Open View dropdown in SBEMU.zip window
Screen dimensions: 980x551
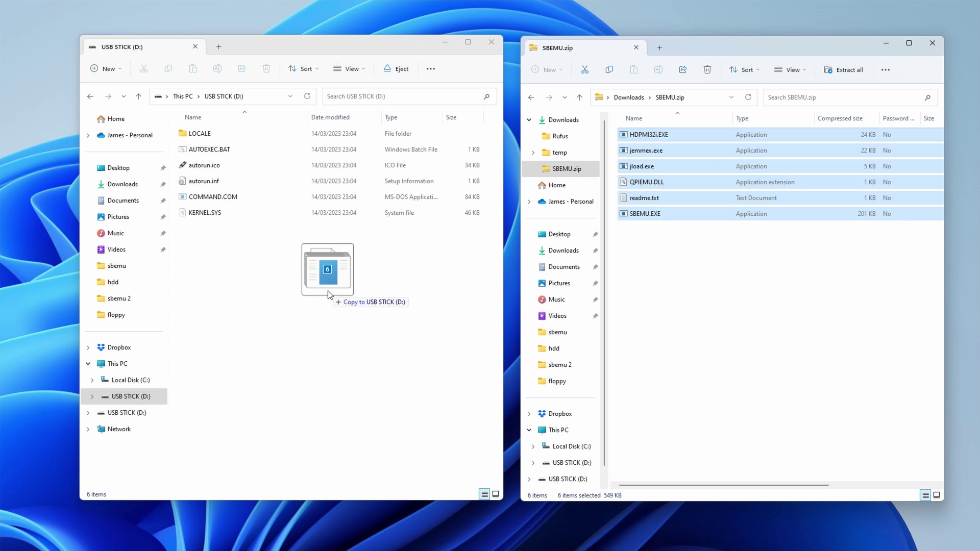click(791, 70)
